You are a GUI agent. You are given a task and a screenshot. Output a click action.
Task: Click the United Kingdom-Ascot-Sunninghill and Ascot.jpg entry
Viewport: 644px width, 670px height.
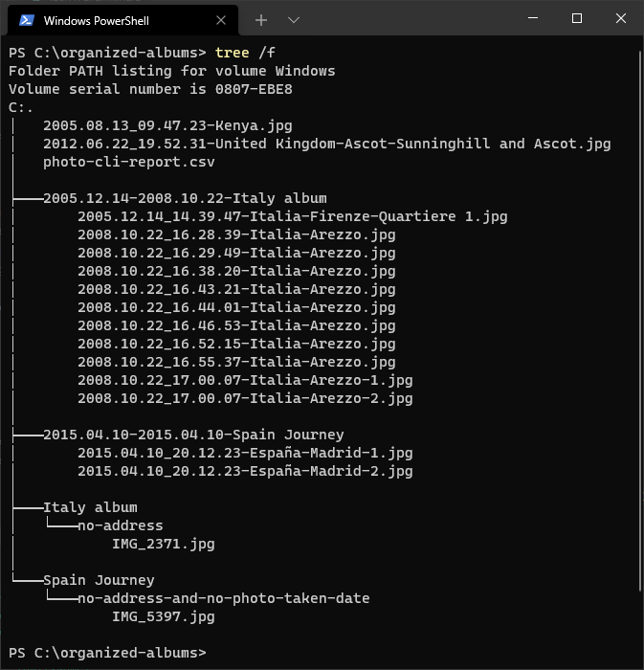[x=326, y=144]
